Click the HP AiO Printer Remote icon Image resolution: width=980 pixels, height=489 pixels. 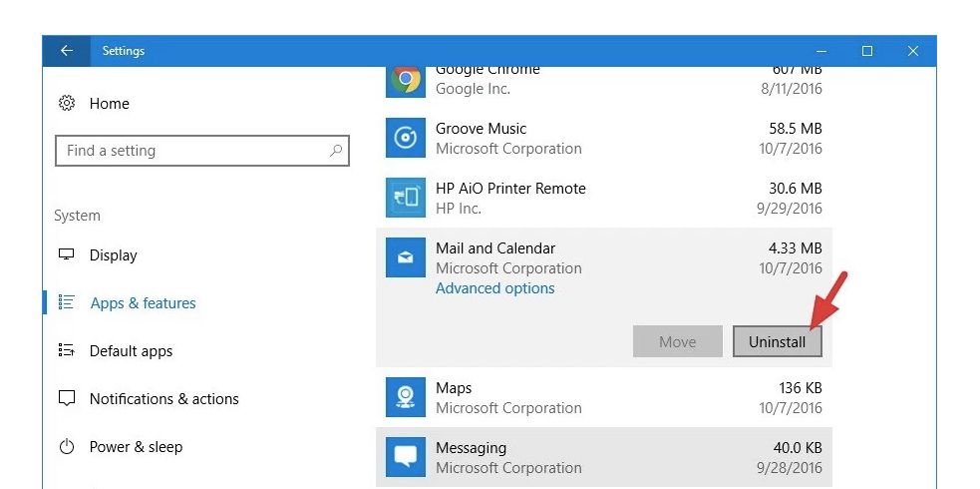pos(406,198)
